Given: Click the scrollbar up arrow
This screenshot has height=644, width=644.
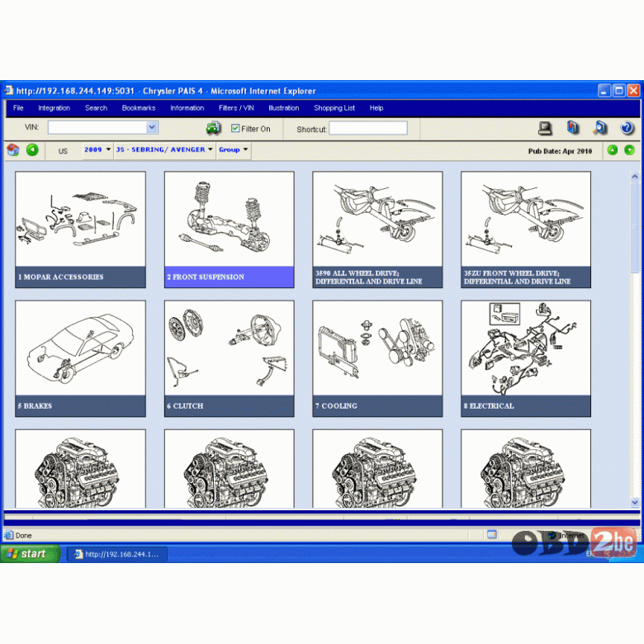Looking at the screenshot, I should tap(635, 177).
